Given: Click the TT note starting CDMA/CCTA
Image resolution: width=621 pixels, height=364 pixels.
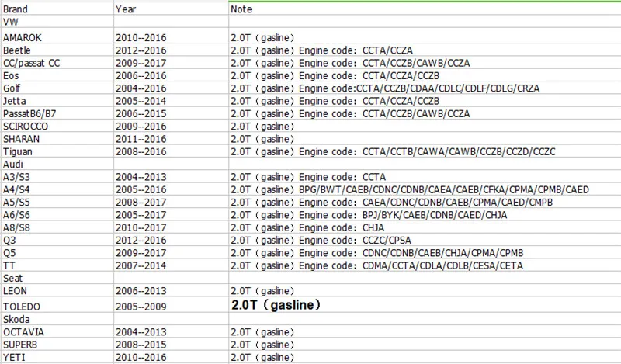Looking at the screenshot, I should click(425, 265).
